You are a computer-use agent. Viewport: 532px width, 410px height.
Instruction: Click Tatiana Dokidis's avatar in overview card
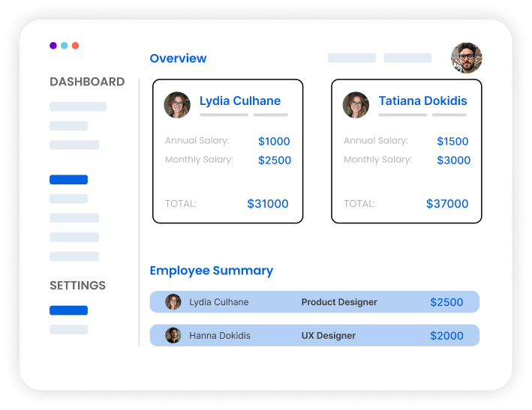[356, 105]
